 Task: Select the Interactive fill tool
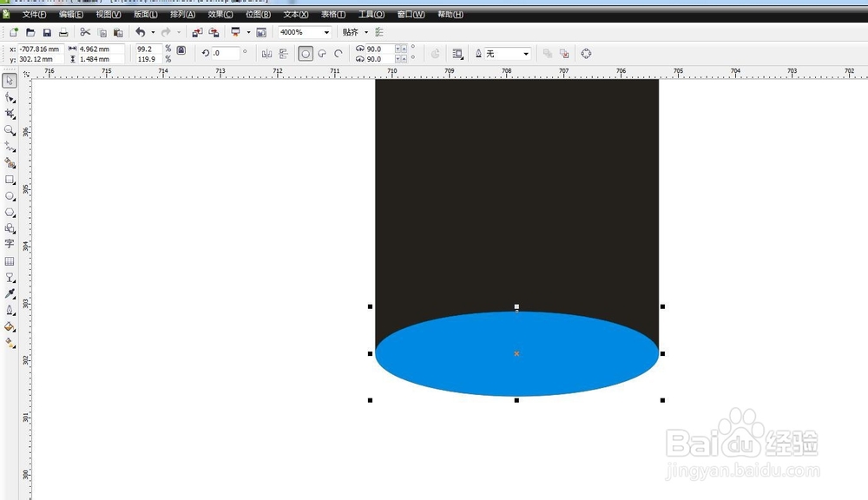pos(10,343)
